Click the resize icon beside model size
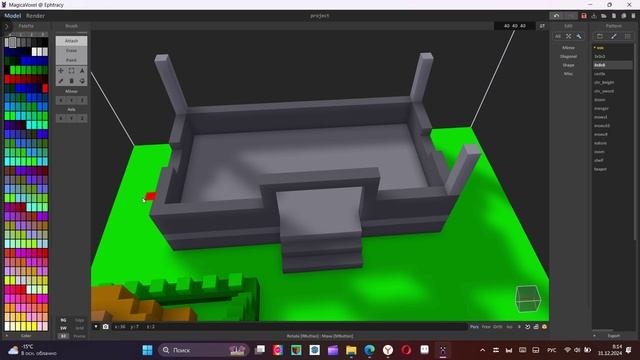Screen dimensions: 640x360 tap(542, 26)
